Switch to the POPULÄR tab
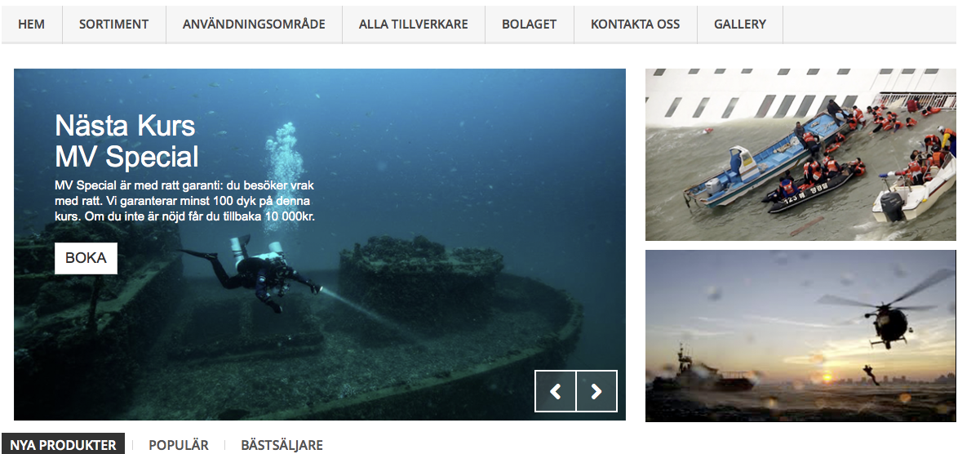The width and height of the screenshot is (980, 454). (x=178, y=445)
